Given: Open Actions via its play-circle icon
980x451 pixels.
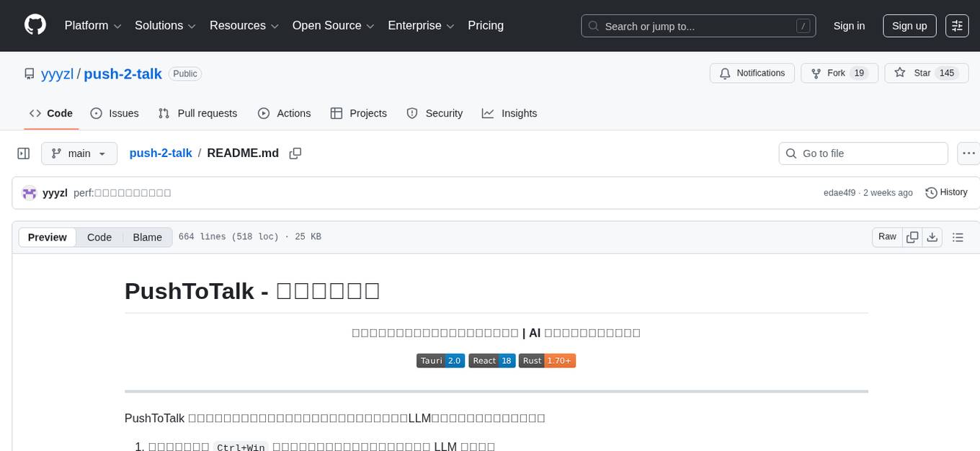Looking at the screenshot, I should 264,113.
